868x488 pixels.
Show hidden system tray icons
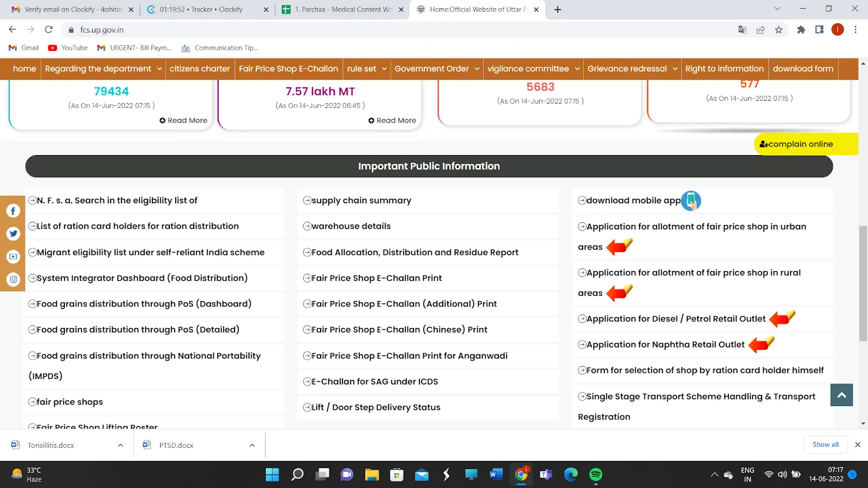coord(714,475)
